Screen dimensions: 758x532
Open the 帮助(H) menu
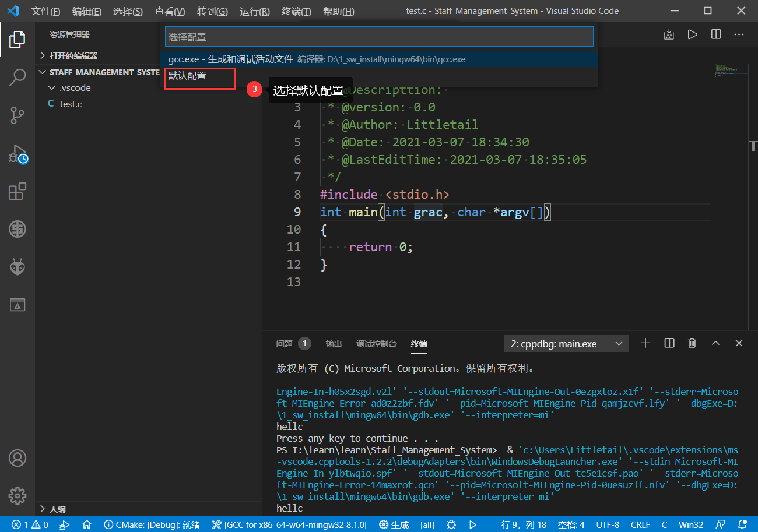point(338,11)
